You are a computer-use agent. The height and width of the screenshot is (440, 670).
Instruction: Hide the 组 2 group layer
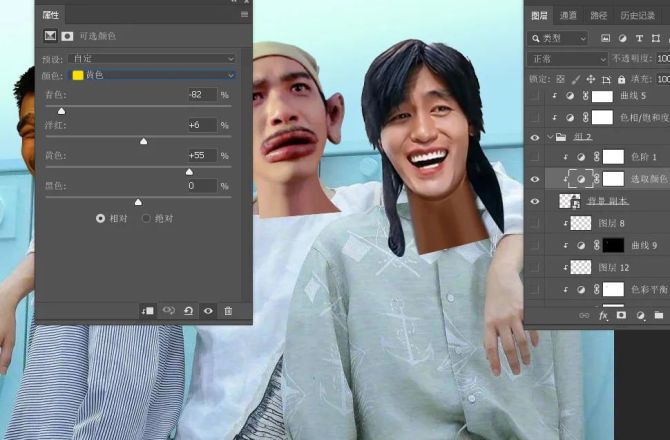[535, 137]
